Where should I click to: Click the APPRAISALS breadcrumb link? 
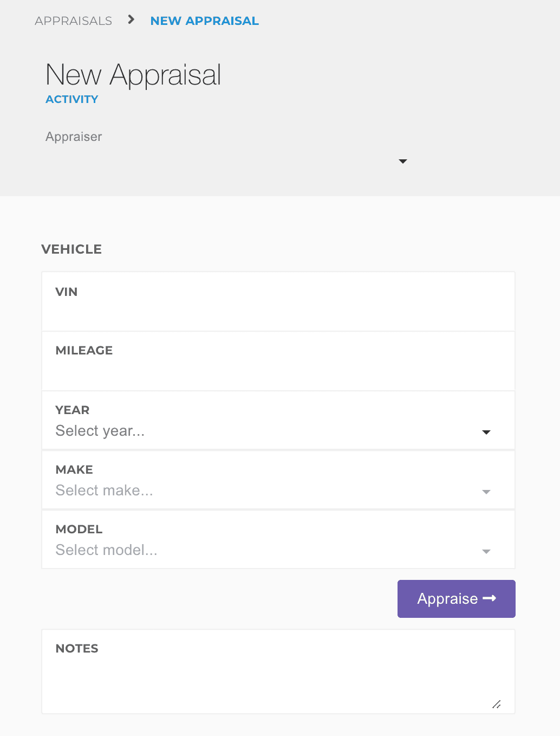coord(73,21)
